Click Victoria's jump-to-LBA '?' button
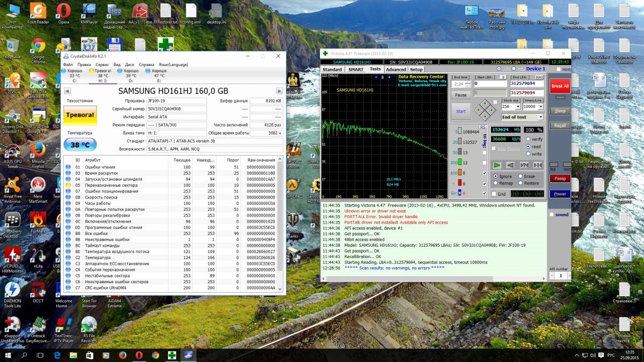 point(524,165)
